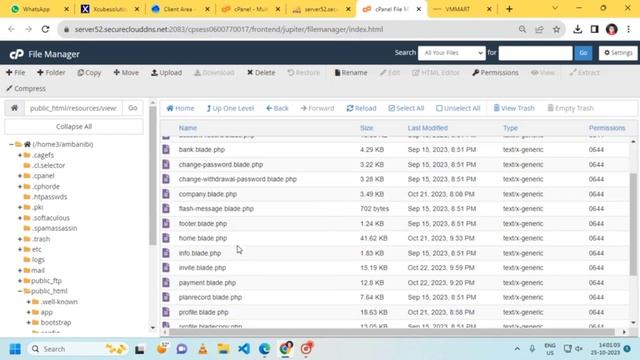The width and height of the screenshot is (640, 360).
Task: Expand the .trash folder
Action: point(20,239)
